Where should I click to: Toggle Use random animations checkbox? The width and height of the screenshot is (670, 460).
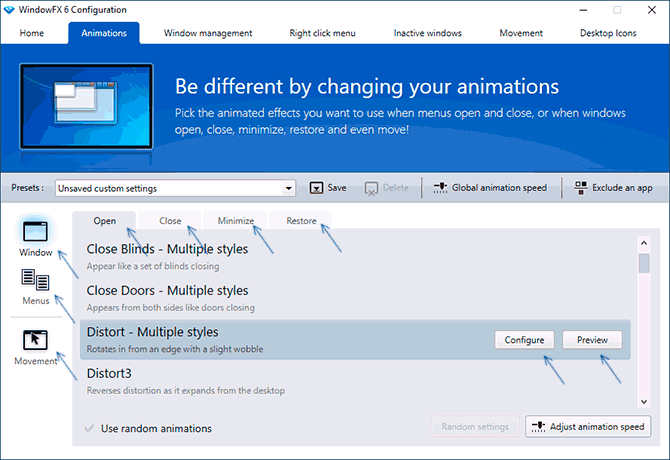pos(89,428)
